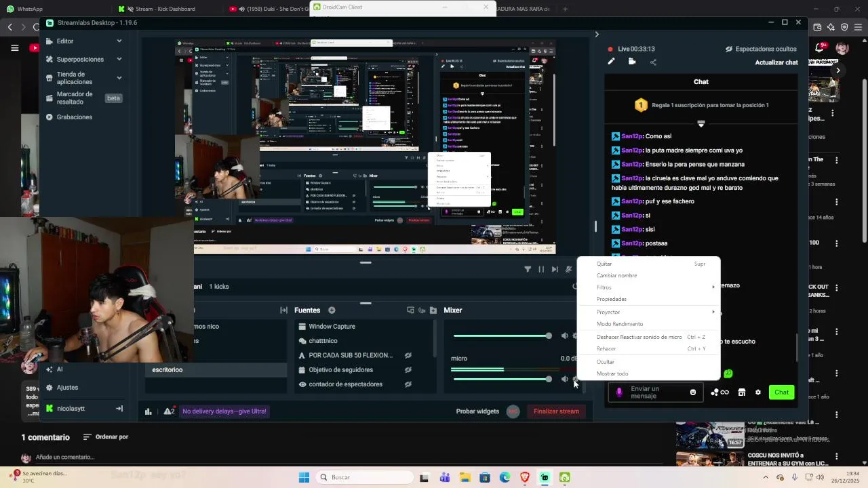The image size is (868, 488).
Task: Open Brave browser from the taskbar
Action: (x=525, y=477)
